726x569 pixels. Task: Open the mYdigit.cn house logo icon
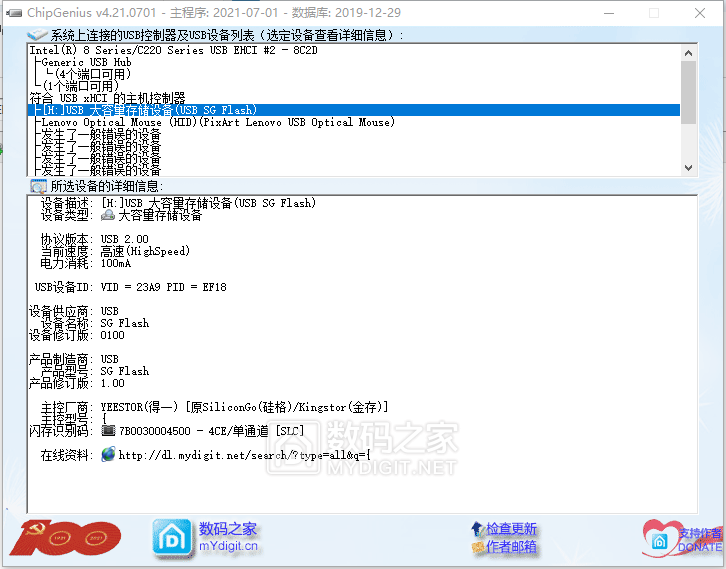click(172, 538)
